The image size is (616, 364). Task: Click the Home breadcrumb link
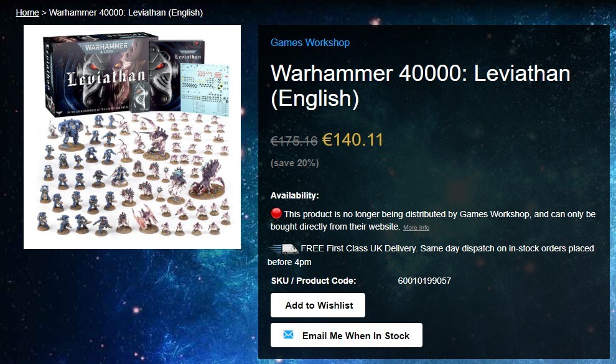click(x=27, y=12)
